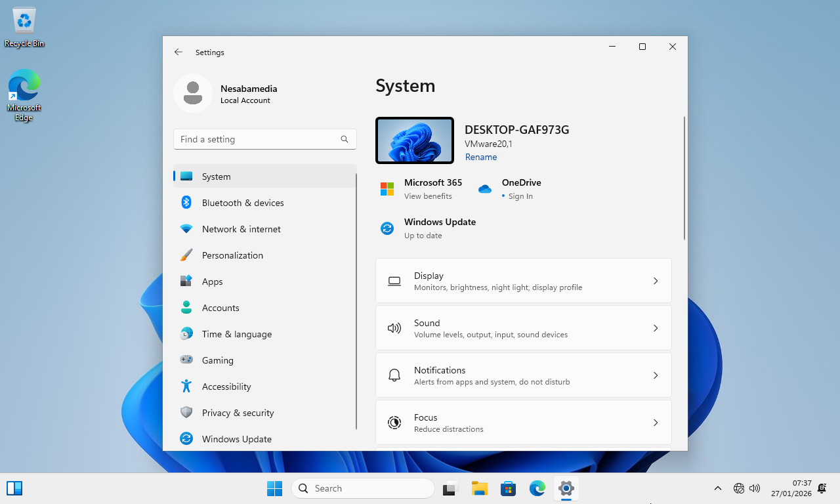840x504 pixels.
Task: Open Notifications settings chevron
Action: [x=655, y=375]
